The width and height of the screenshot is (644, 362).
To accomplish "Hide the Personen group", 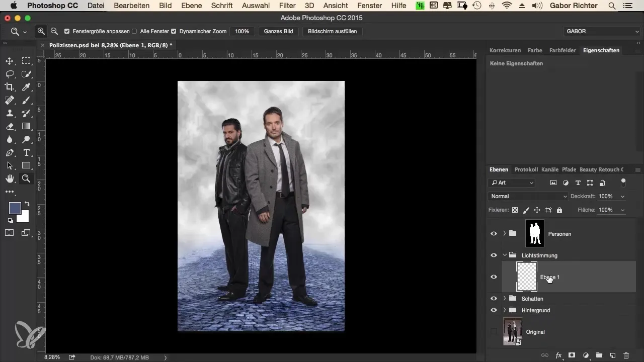I will pos(494,234).
